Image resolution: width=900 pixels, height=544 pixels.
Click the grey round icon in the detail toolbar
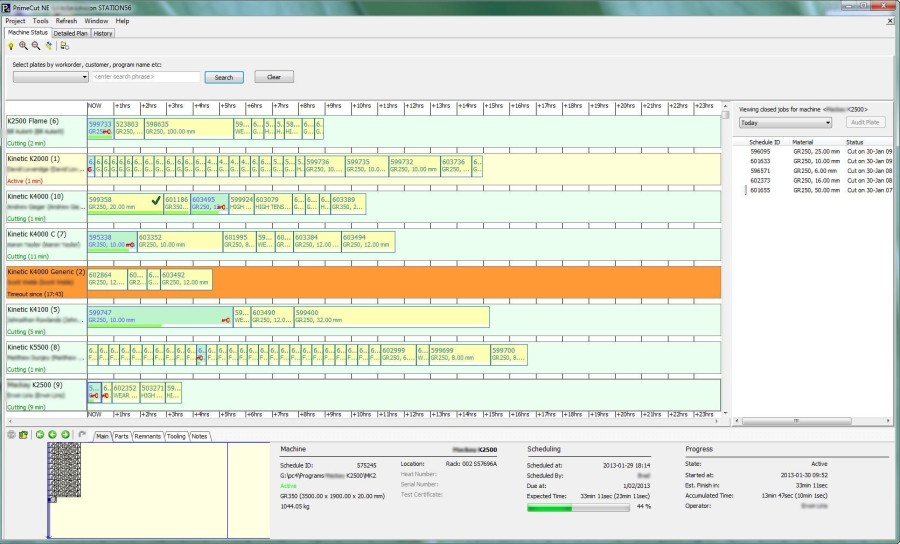(x=11, y=435)
